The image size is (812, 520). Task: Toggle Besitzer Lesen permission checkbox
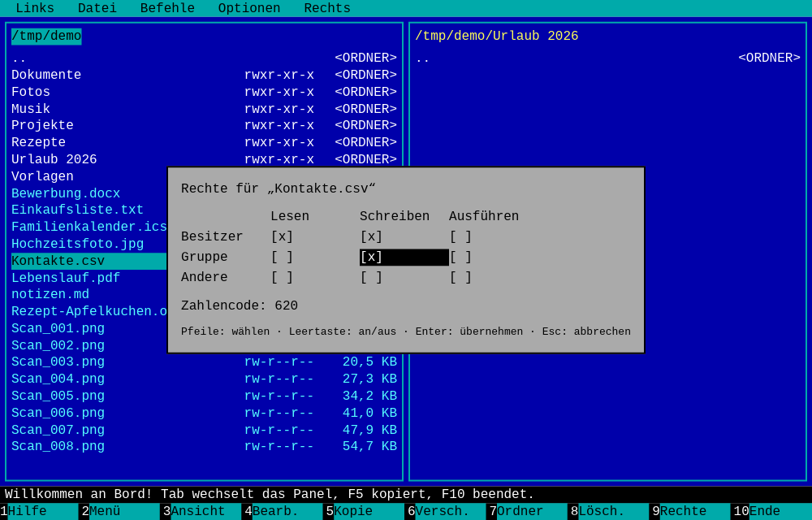(x=283, y=236)
